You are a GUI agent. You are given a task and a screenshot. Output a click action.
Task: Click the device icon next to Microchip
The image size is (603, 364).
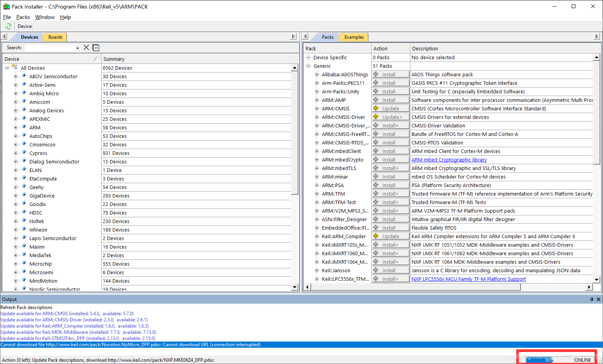coord(24,263)
